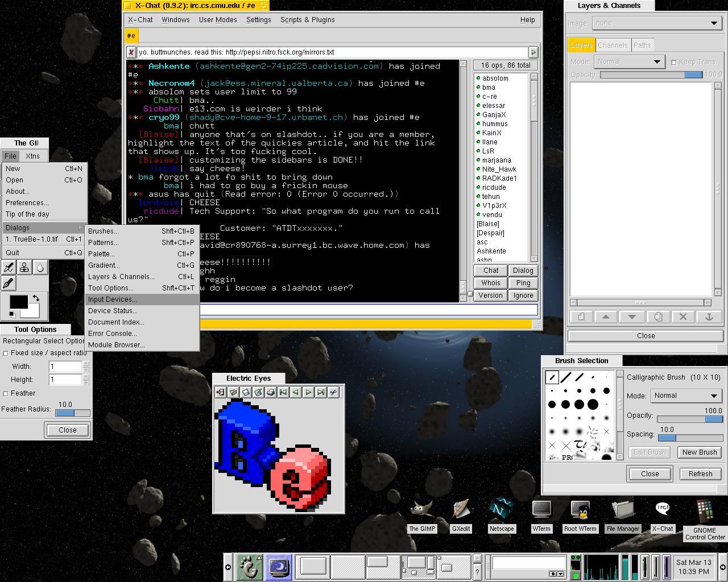The image size is (728, 582).
Task: Click the open folder icon in Electric Eyes
Action: pyautogui.click(x=233, y=392)
